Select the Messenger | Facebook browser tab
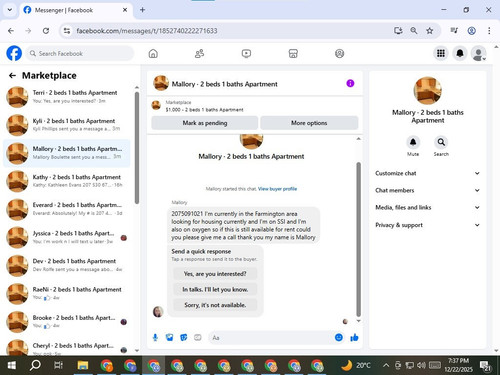This screenshot has height=375, width=500. coord(75,10)
